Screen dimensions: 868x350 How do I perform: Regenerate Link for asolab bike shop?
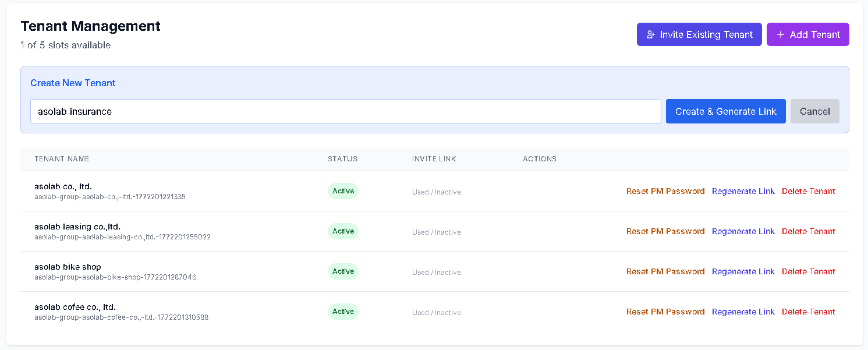click(743, 271)
